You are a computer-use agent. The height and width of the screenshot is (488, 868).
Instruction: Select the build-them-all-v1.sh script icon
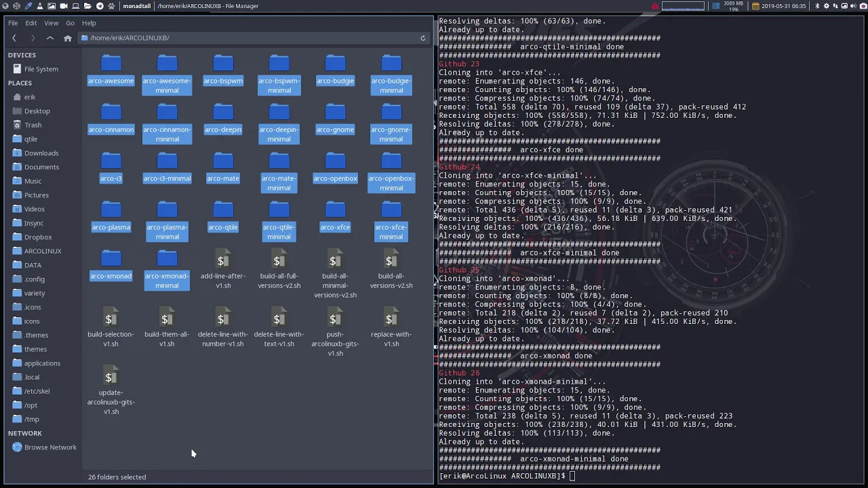pos(167,319)
